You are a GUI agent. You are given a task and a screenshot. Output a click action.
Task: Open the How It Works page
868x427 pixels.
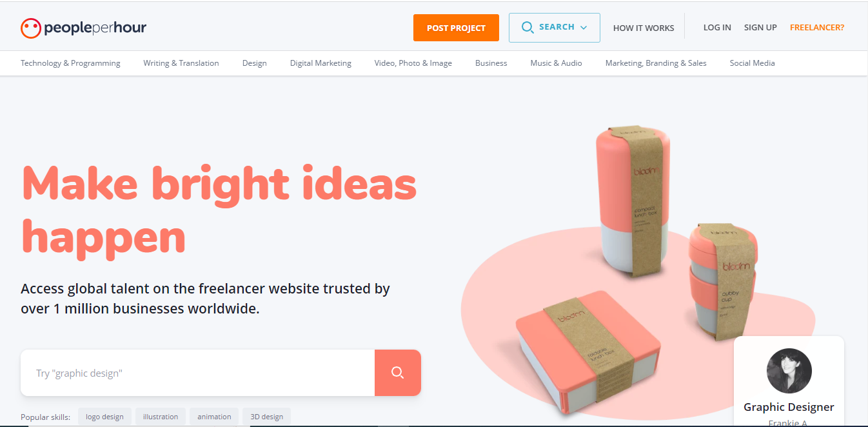(x=644, y=28)
